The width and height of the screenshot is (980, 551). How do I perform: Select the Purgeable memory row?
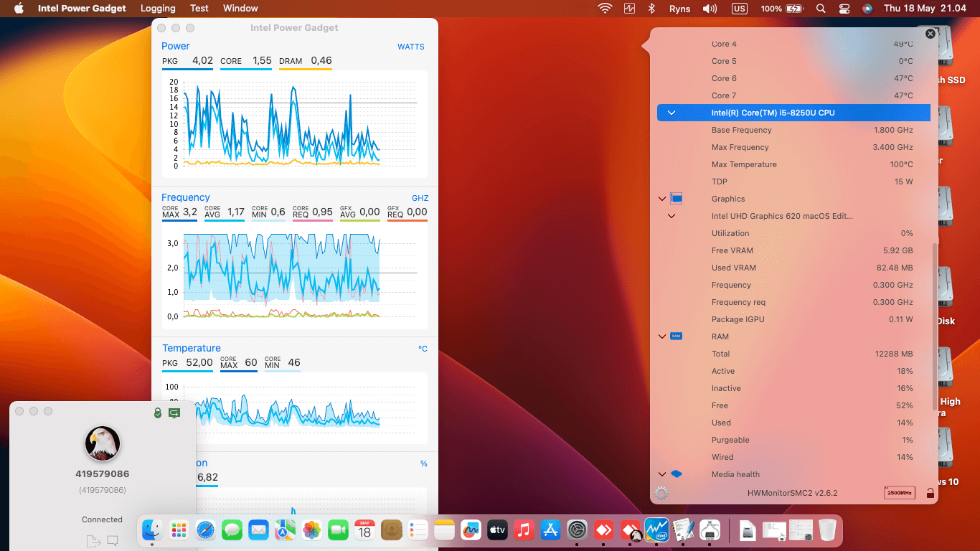click(x=793, y=440)
